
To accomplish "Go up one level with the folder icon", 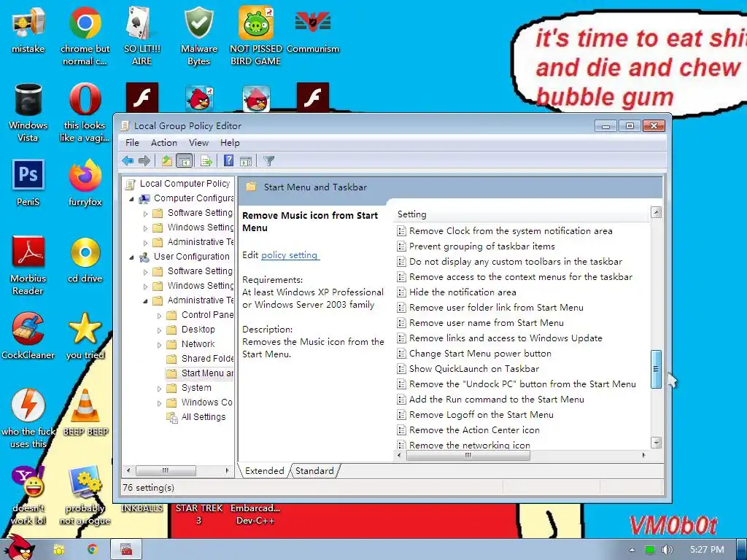I will (x=167, y=161).
